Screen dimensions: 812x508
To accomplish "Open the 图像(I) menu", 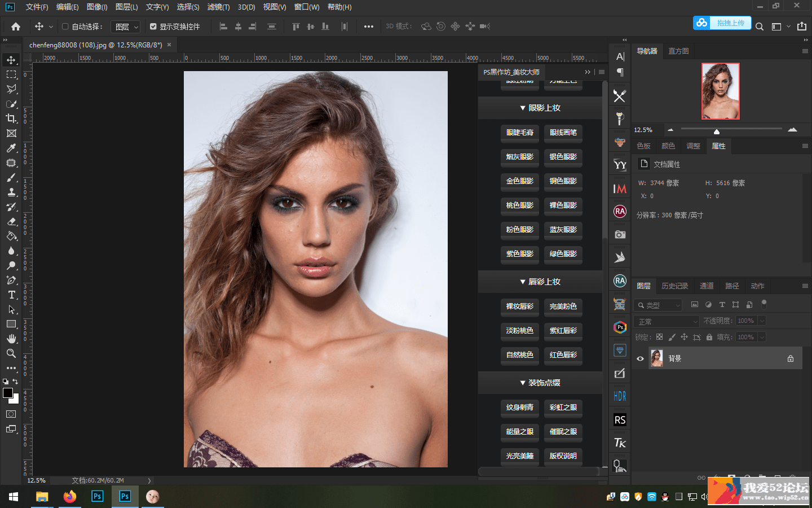I will pos(97,7).
